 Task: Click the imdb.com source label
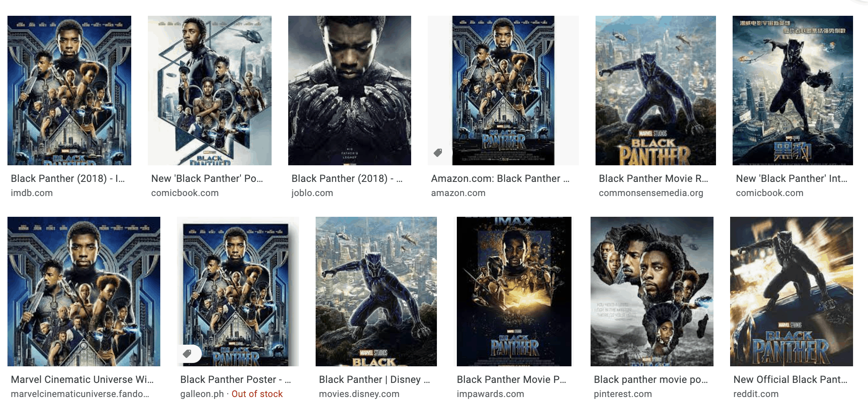[32, 193]
